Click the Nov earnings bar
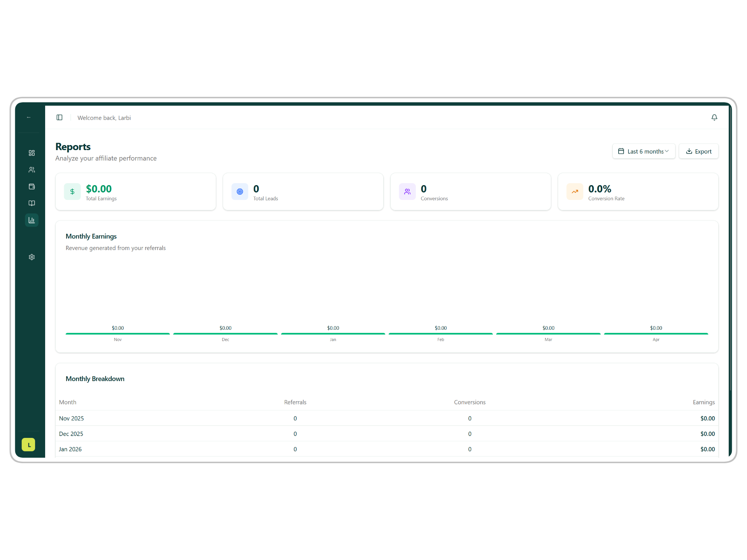Screen dimensions: 747x560 [118, 334]
